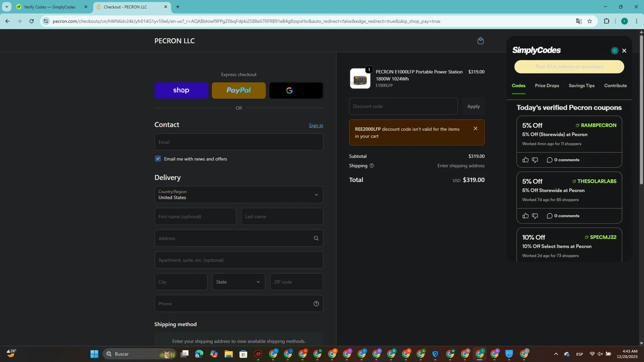The image size is (644, 362).
Task: Pay with Shop Pay express checkout
Action: [181, 90]
